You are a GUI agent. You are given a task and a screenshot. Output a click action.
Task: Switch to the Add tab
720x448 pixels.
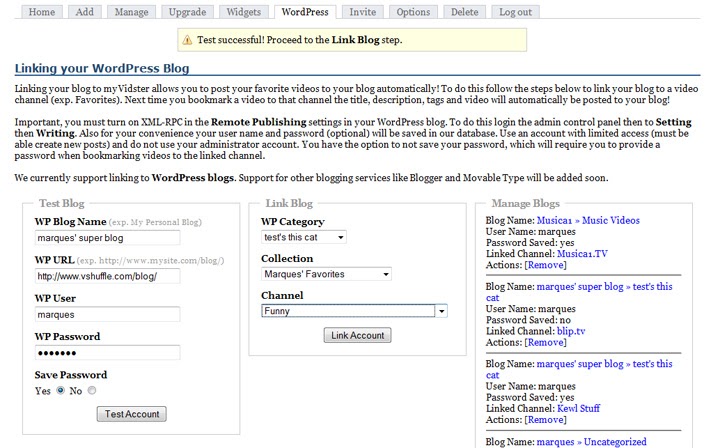[x=84, y=12]
